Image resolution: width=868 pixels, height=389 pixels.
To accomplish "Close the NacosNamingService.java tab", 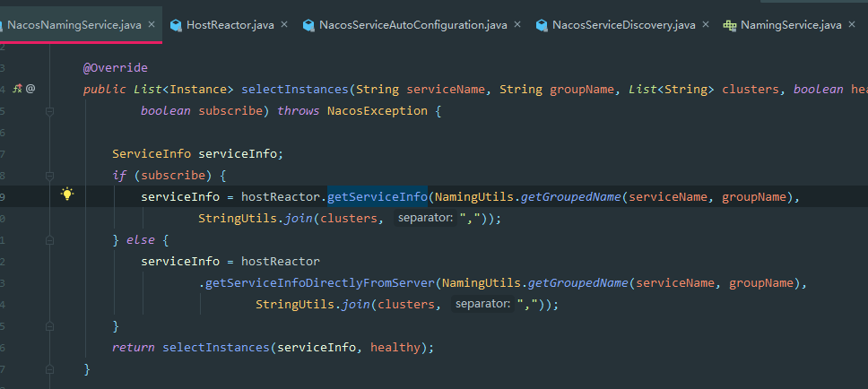I will point(152,24).
